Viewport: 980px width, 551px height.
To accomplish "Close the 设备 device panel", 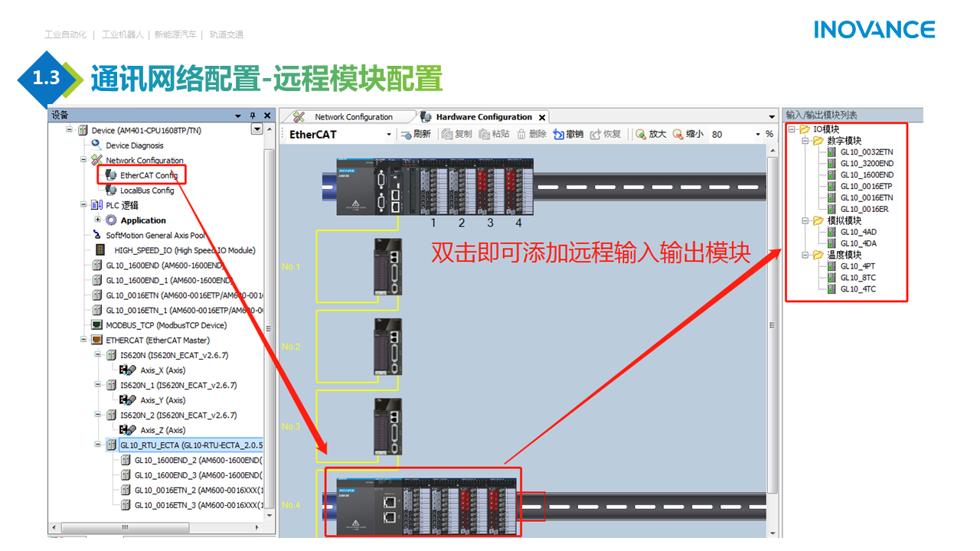I will [x=267, y=116].
